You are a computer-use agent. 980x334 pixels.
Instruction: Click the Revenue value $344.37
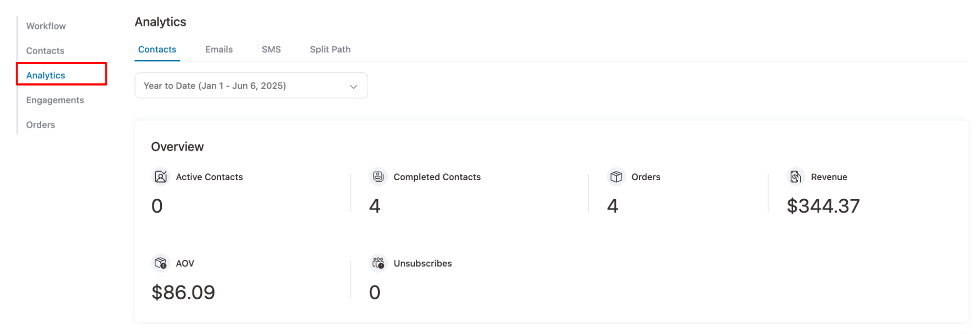[823, 206]
